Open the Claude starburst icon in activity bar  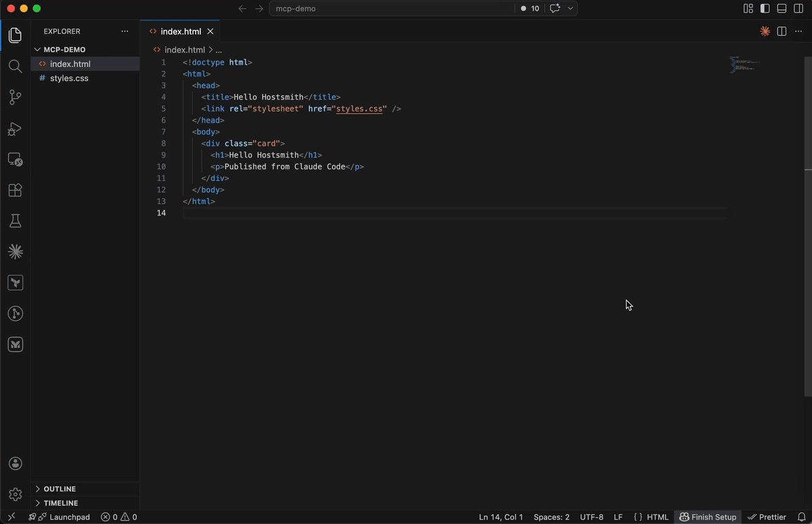(15, 252)
